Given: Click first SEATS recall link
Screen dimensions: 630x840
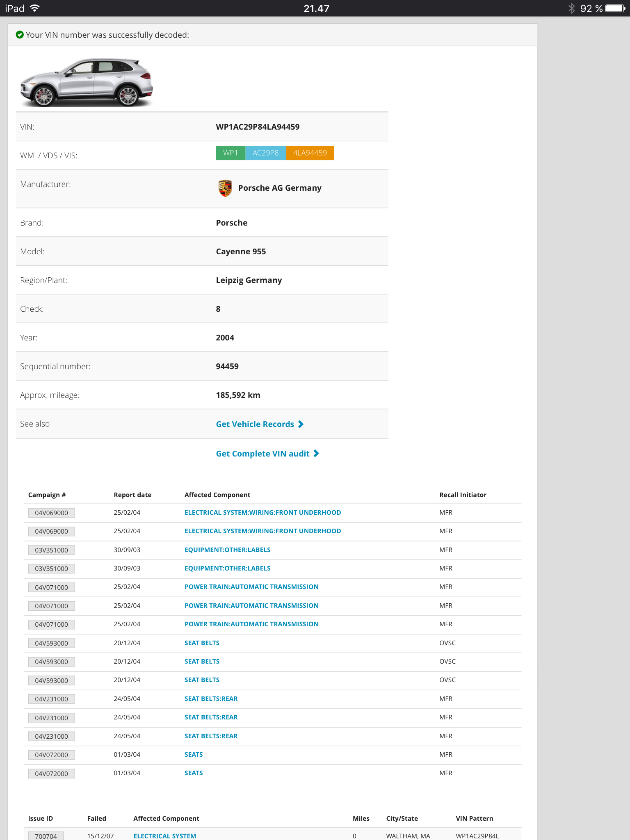Looking at the screenshot, I should 194,755.
